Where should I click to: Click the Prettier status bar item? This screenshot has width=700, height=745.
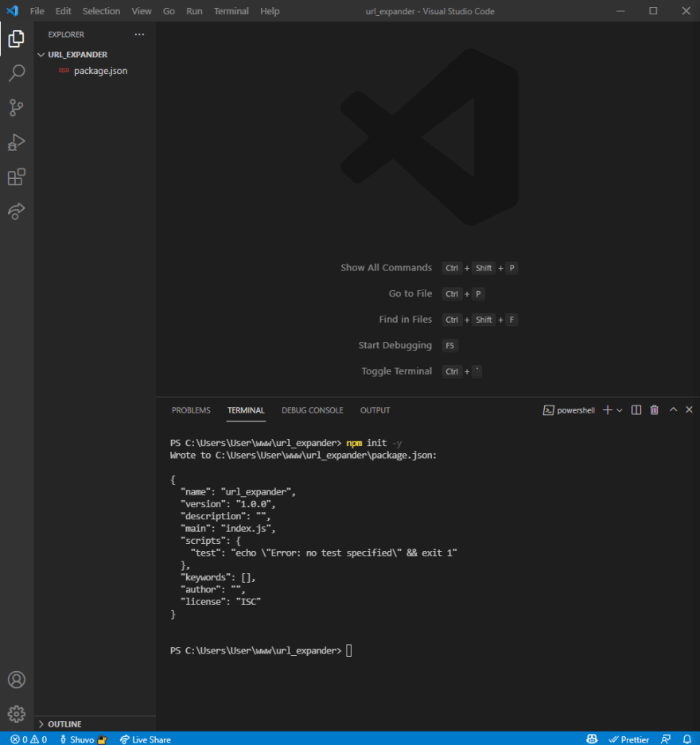[628, 739]
